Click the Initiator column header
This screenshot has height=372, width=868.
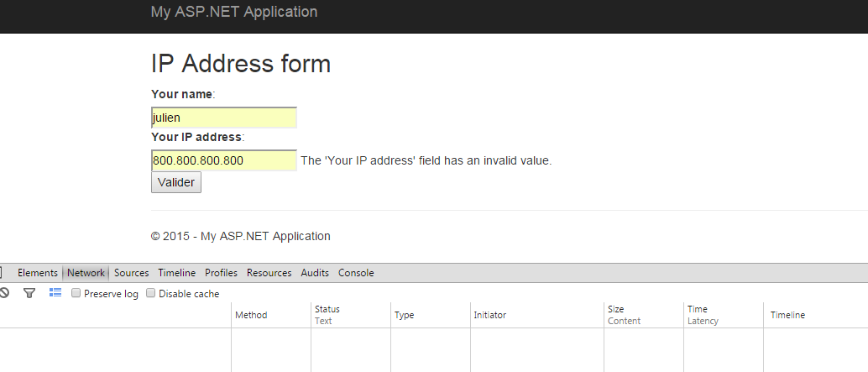coord(489,315)
